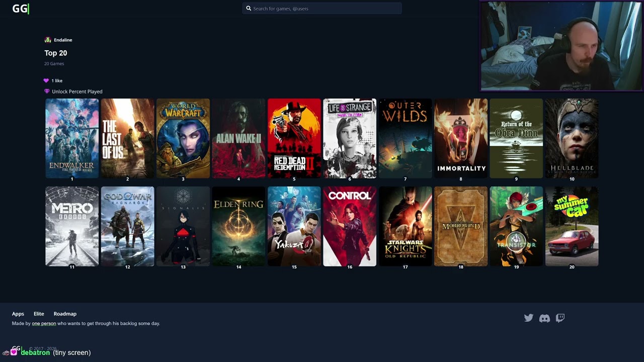Select Unlock Percent Played link
Viewport: 644px width, 362px height.
coord(77,92)
